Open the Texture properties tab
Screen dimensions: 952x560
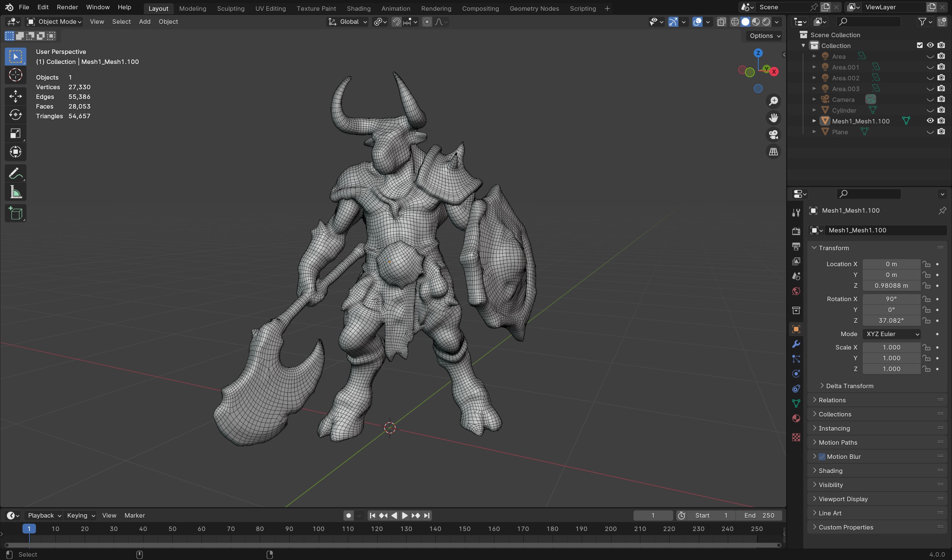796,437
